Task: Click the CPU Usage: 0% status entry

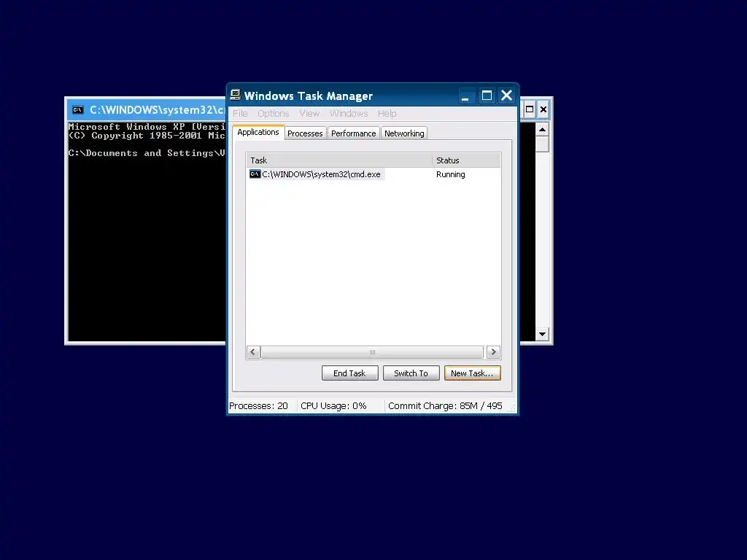Action: [x=333, y=405]
